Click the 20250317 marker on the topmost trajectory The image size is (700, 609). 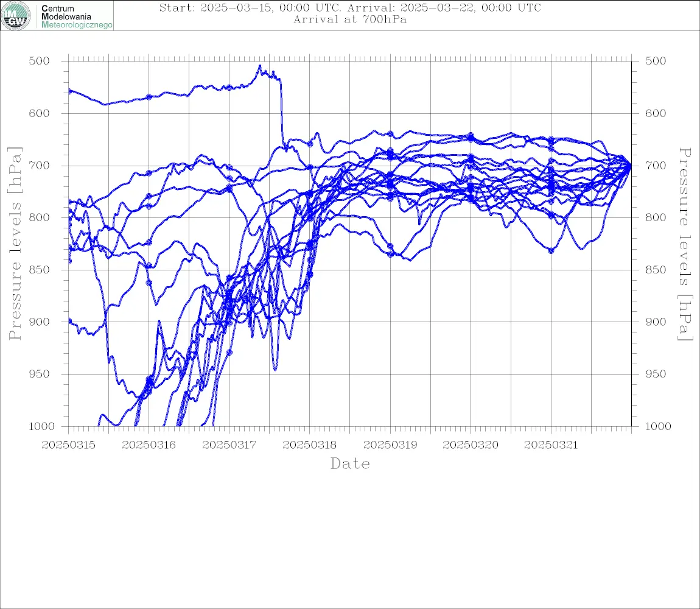[229, 88]
